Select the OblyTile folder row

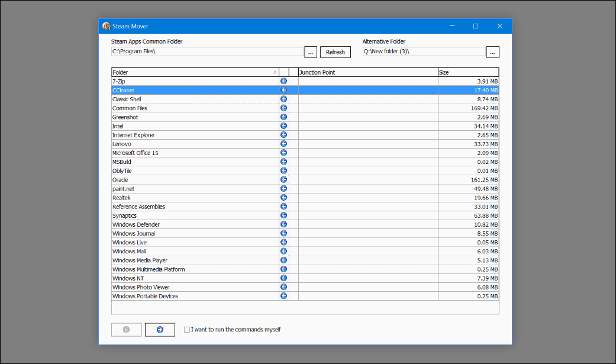point(305,171)
